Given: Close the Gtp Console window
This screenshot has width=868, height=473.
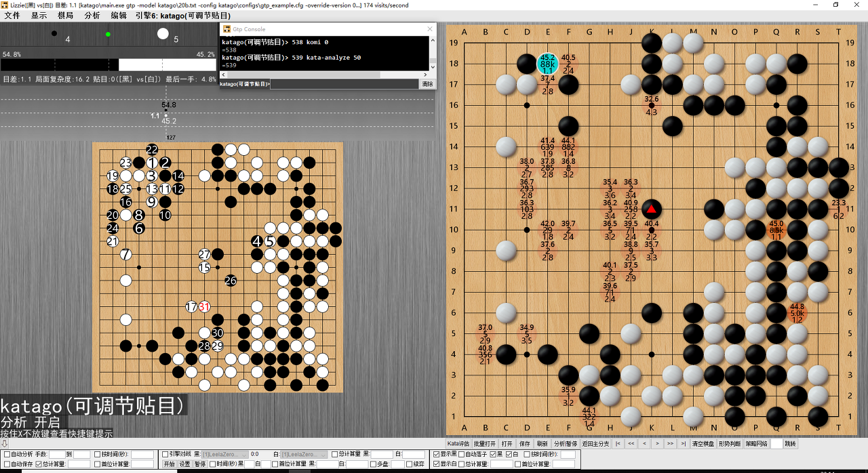Looking at the screenshot, I should (x=429, y=29).
